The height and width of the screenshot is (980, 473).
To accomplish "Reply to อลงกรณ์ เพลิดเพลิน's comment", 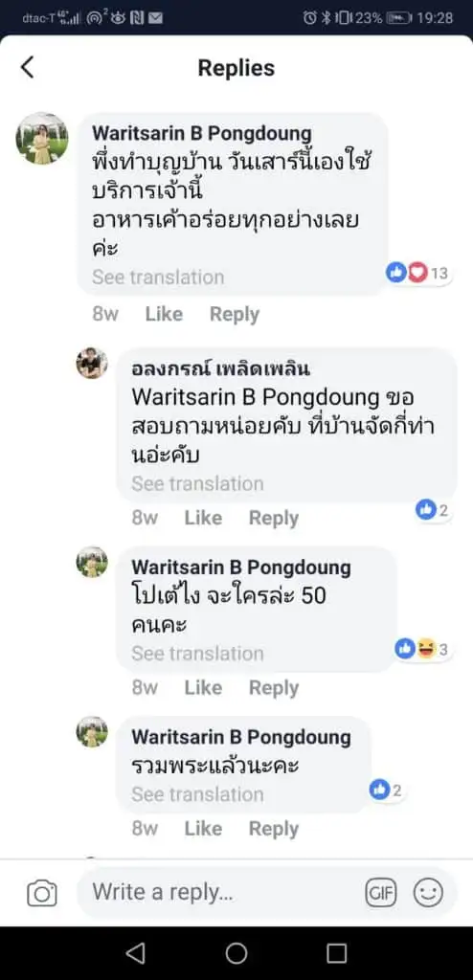I will [x=274, y=518].
